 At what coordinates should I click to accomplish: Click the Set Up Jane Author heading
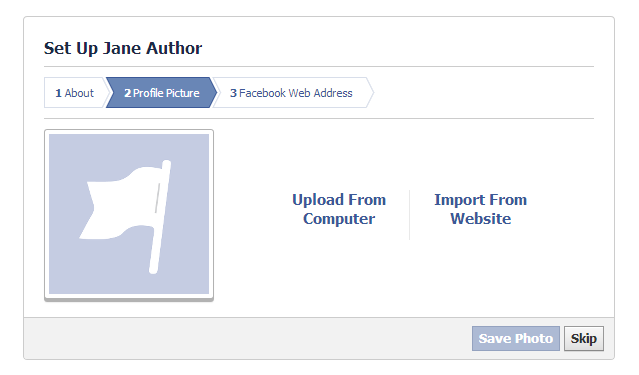tap(123, 48)
